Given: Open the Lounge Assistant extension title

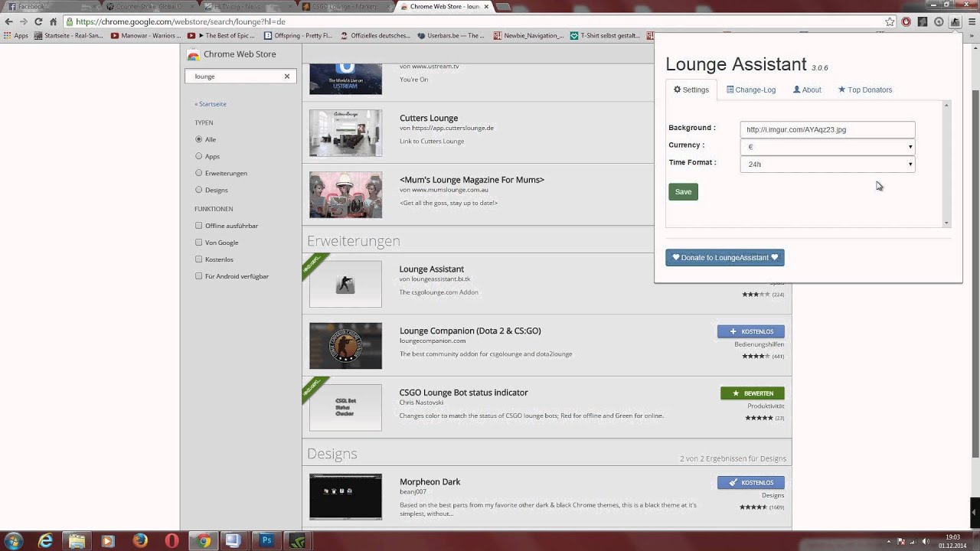Looking at the screenshot, I should (x=431, y=269).
